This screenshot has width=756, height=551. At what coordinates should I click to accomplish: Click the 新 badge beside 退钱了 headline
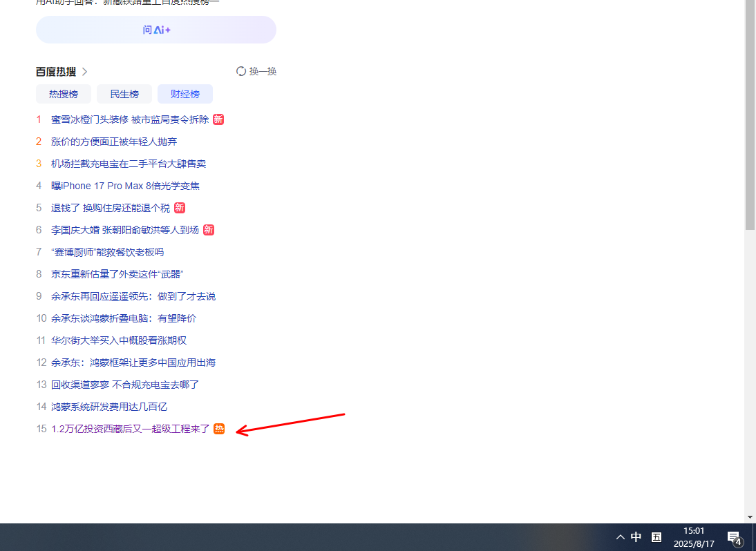pos(180,208)
